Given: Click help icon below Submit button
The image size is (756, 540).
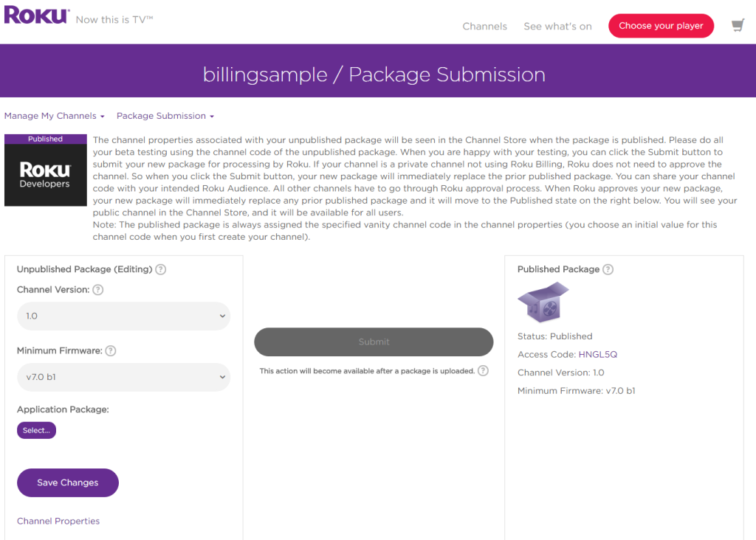Looking at the screenshot, I should (x=483, y=370).
